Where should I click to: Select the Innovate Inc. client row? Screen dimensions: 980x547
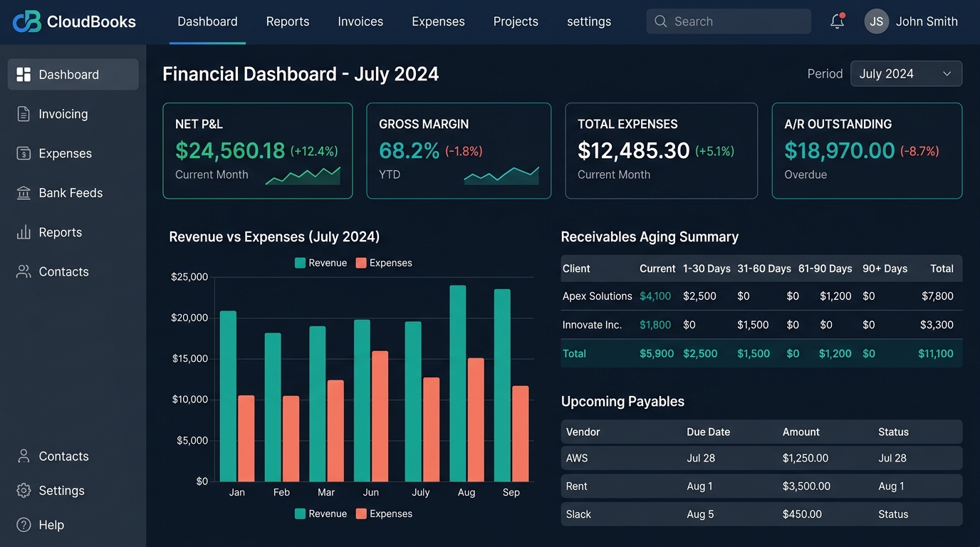(761, 325)
